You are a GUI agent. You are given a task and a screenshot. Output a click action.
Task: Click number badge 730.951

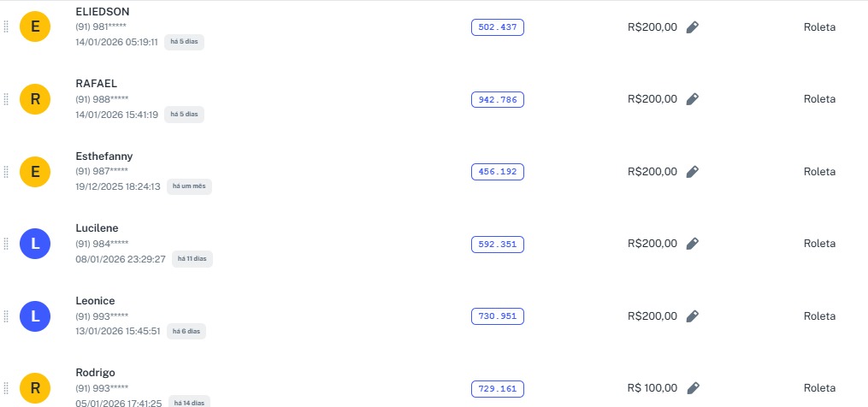click(497, 316)
